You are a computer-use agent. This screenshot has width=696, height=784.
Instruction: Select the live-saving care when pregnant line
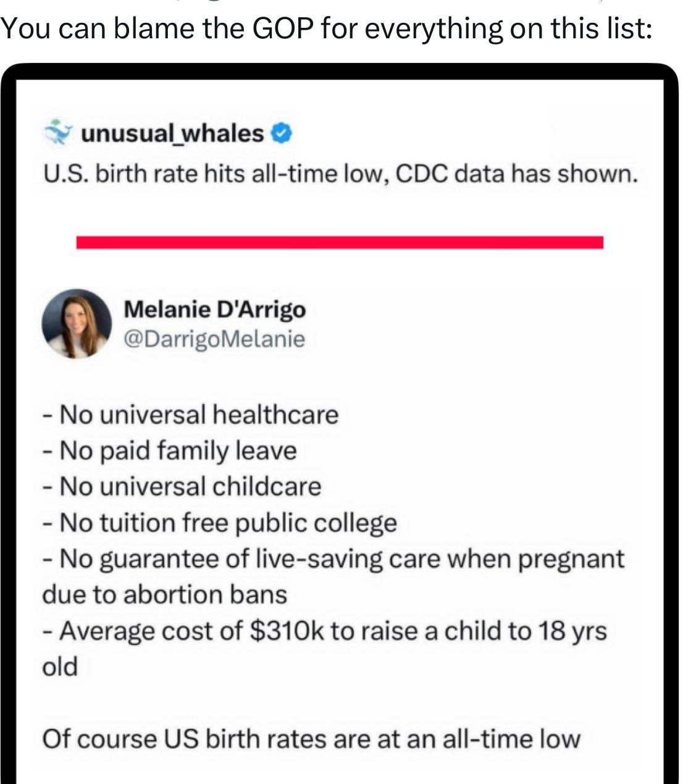coord(333,559)
